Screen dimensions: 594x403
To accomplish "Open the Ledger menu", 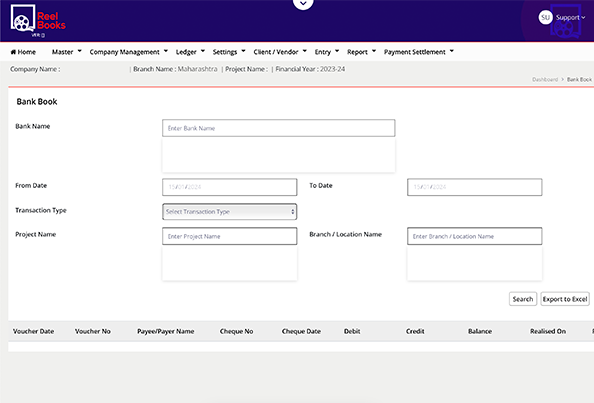I will [x=190, y=52].
